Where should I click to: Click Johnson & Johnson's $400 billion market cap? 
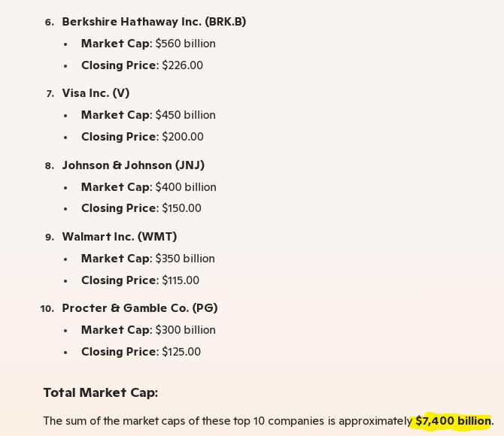[x=186, y=187]
